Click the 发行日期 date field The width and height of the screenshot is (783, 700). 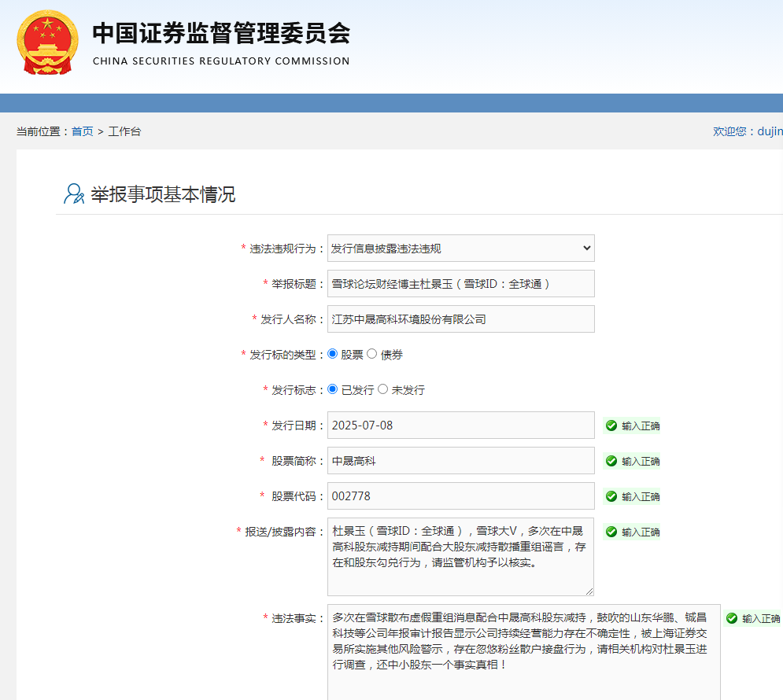pos(461,425)
